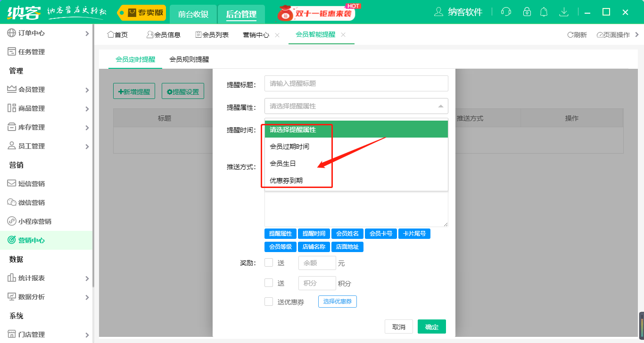Image resolution: width=644 pixels, height=343 pixels.
Task: Click the download icon in title bar
Action: pyautogui.click(x=564, y=11)
